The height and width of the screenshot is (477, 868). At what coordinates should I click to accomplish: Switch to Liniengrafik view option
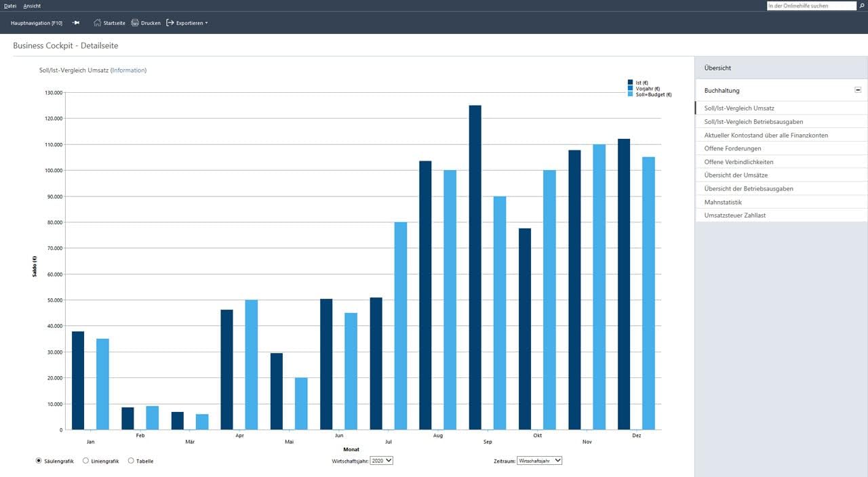[x=85, y=461]
